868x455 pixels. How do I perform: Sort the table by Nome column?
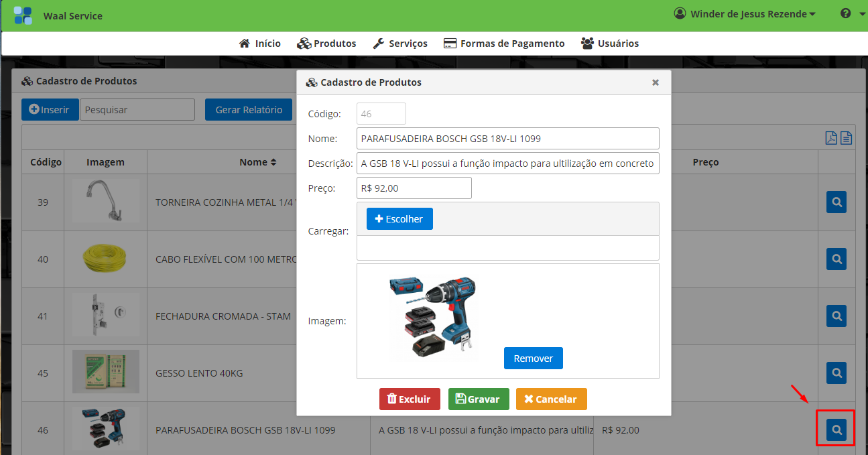pos(258,162)
